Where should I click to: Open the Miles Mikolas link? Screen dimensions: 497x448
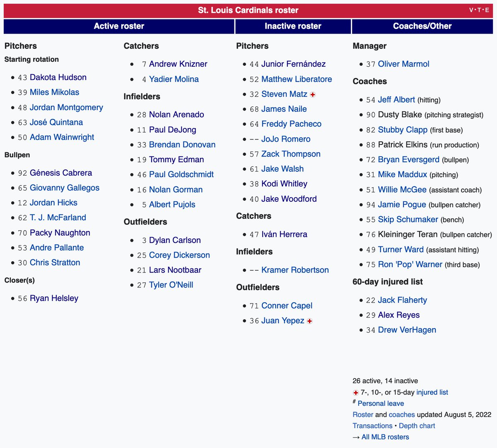pos(54,92)
